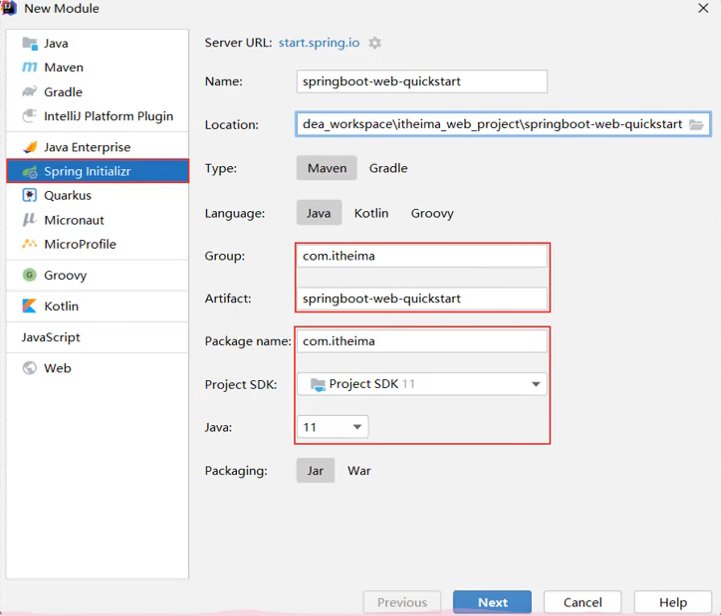This screenshot has width=721, height=616.
Task: Click the Java Enterprise icon
Action: click(30, 147)
